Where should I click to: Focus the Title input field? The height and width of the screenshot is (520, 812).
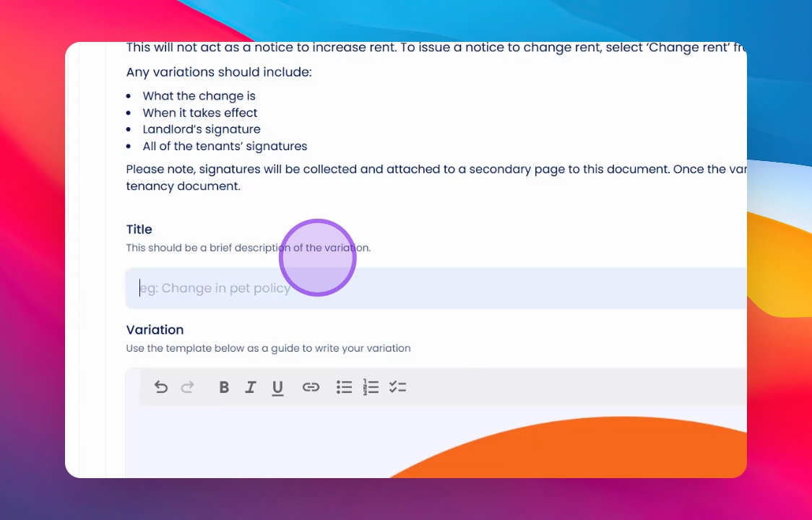pos(436,288)
